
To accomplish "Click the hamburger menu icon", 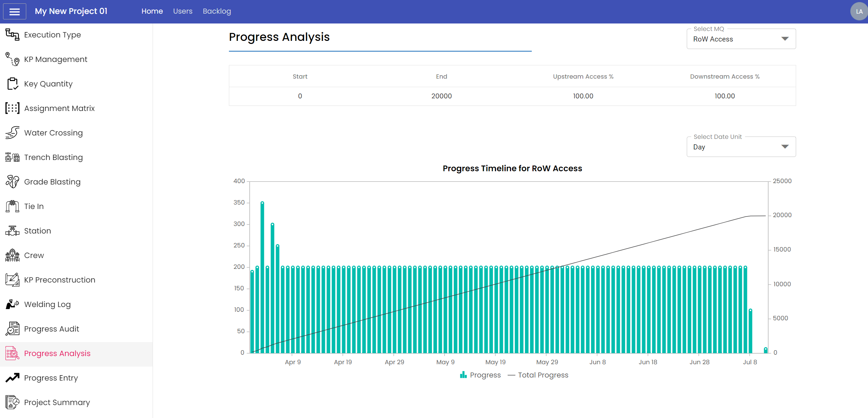I will click(14, 12).
